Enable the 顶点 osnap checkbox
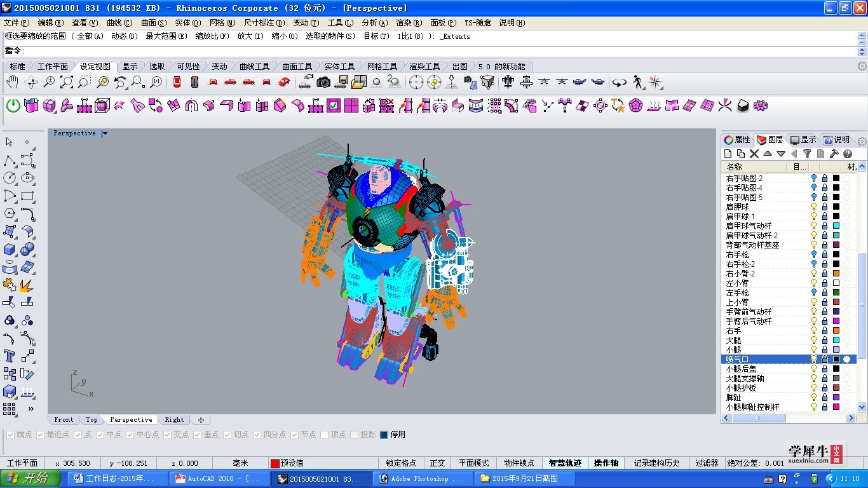The width and height of the screenshot is (868, 488). [x=325, y=435]
